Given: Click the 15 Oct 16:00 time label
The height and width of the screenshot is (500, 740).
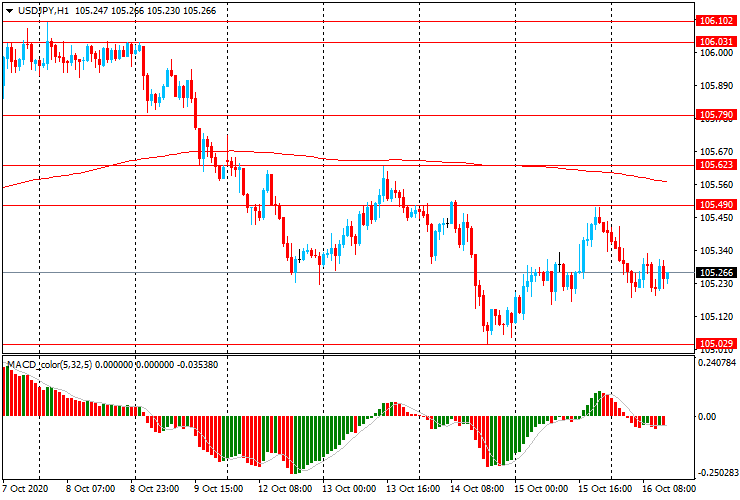Looking at the screenshot, I should point(605,488).
